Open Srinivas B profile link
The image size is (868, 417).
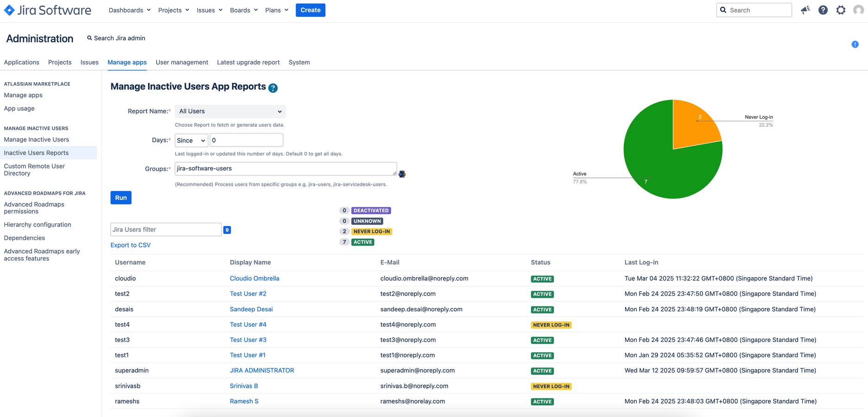[x=244, y=386]
